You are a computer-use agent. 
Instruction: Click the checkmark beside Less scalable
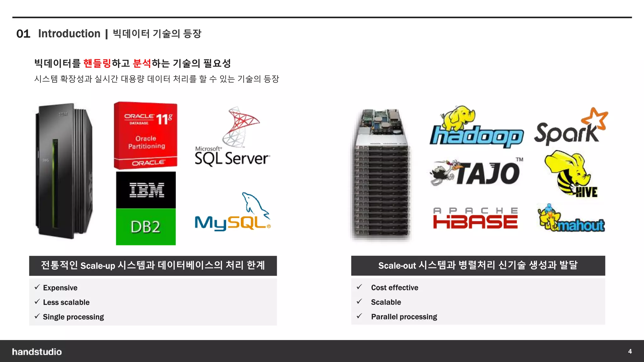pyautogui.click(x=37, y=302)
